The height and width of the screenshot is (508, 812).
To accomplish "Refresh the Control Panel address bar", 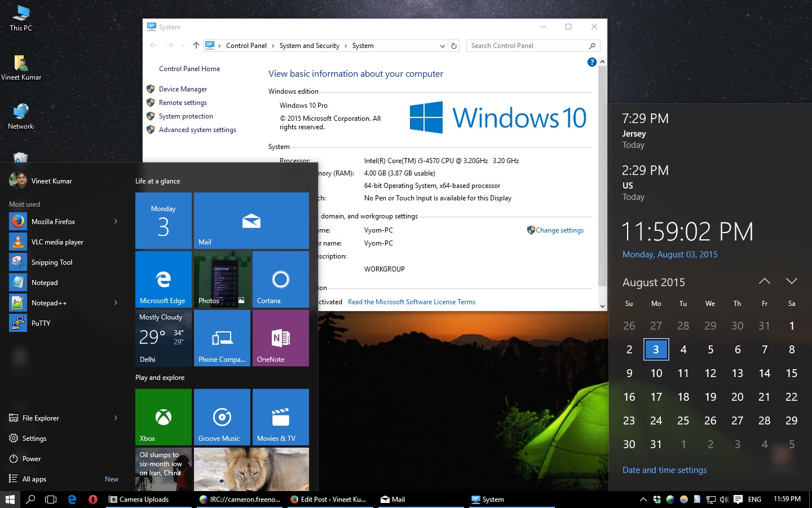I will pos(454,46).
